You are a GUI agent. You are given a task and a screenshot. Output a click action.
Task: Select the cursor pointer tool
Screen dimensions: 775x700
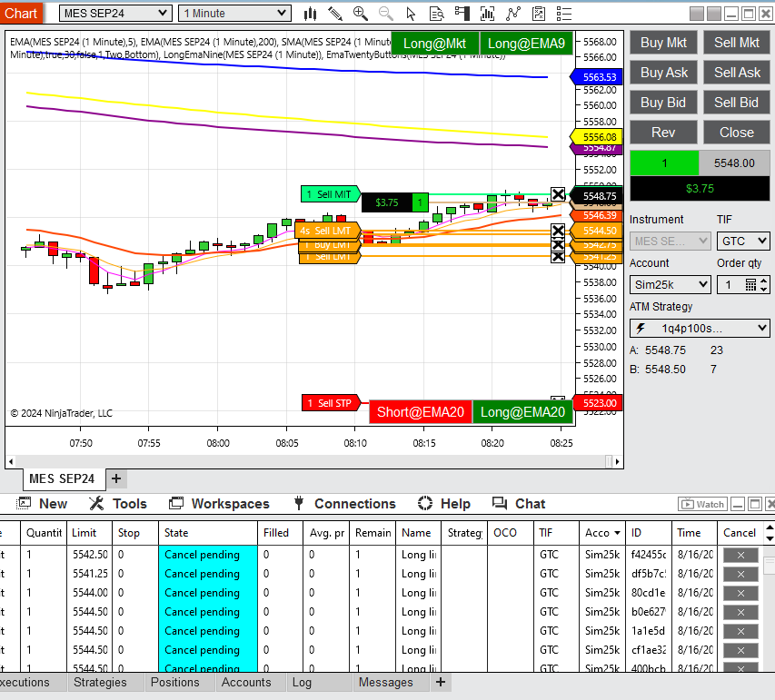(411, 14)
